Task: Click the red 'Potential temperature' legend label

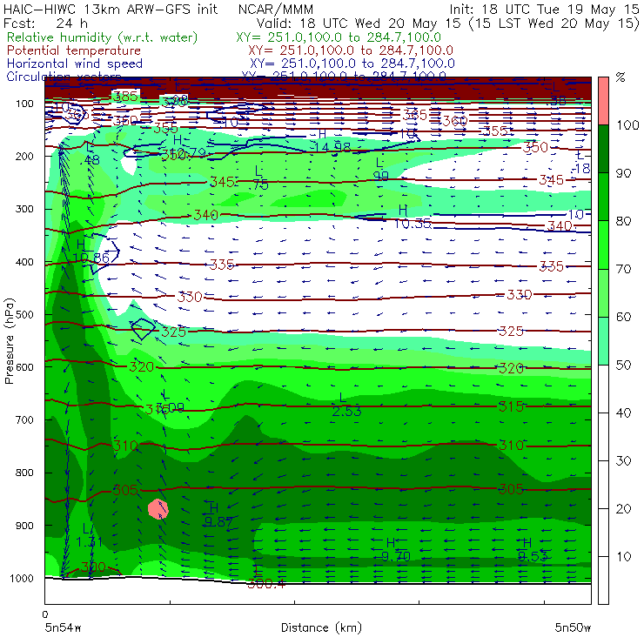Action: tap(74, 50)
